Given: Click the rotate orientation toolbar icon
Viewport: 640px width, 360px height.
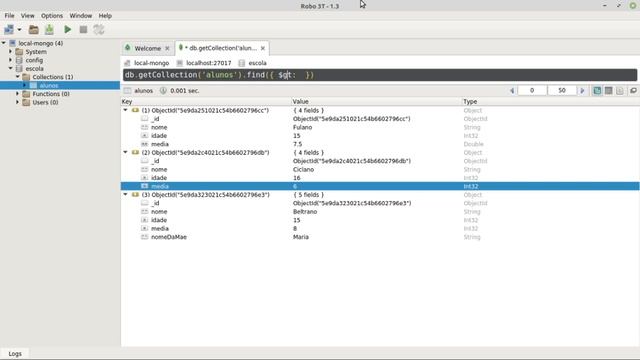Looking at the screenshot, I should coord(99,29).
